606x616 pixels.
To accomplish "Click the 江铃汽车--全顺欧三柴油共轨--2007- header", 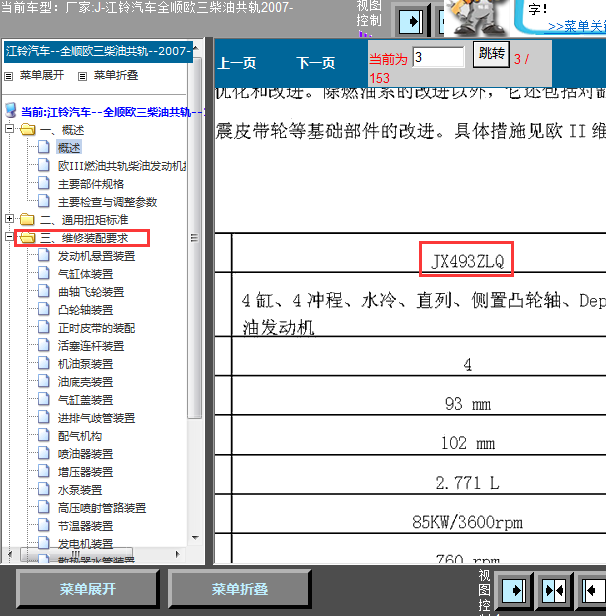I will pos(98,51).
